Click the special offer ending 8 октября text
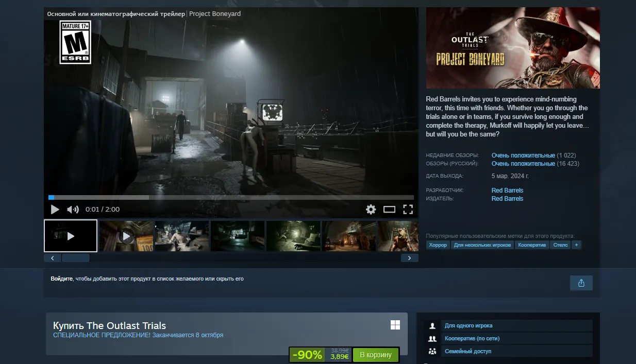 [x=138, y=335]
